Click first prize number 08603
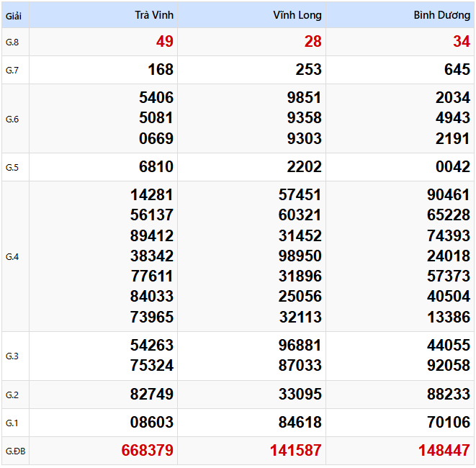This screenshot has height=468, width=476. pyautogui.click(x=152, y=423)
